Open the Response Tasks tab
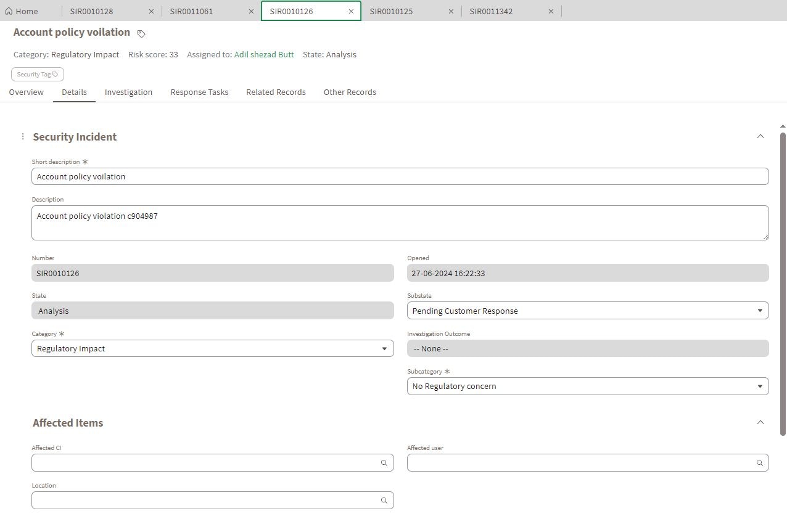This screenshot has width=787, height=532. (x=199, y=92)
